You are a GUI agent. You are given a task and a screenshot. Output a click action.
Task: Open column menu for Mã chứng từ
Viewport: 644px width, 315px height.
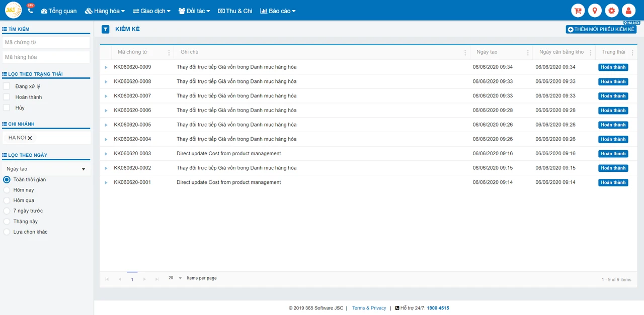(x=169, y=52)
